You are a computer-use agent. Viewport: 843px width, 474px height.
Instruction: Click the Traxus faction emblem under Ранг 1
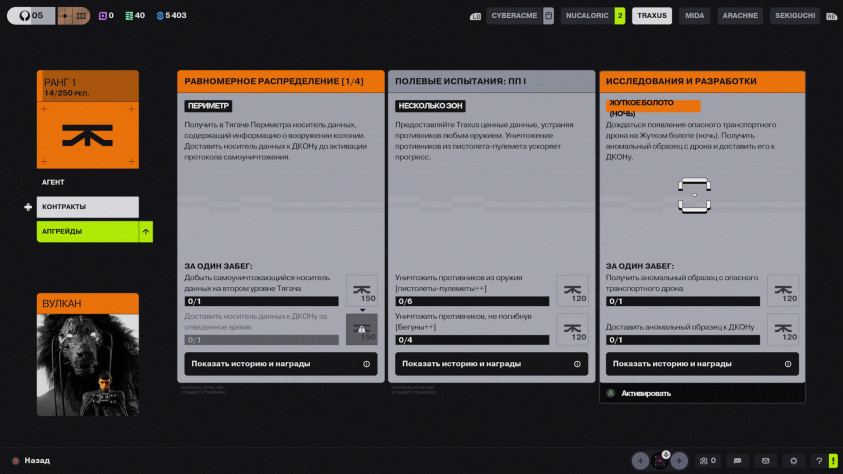click(x=88, y=135)
